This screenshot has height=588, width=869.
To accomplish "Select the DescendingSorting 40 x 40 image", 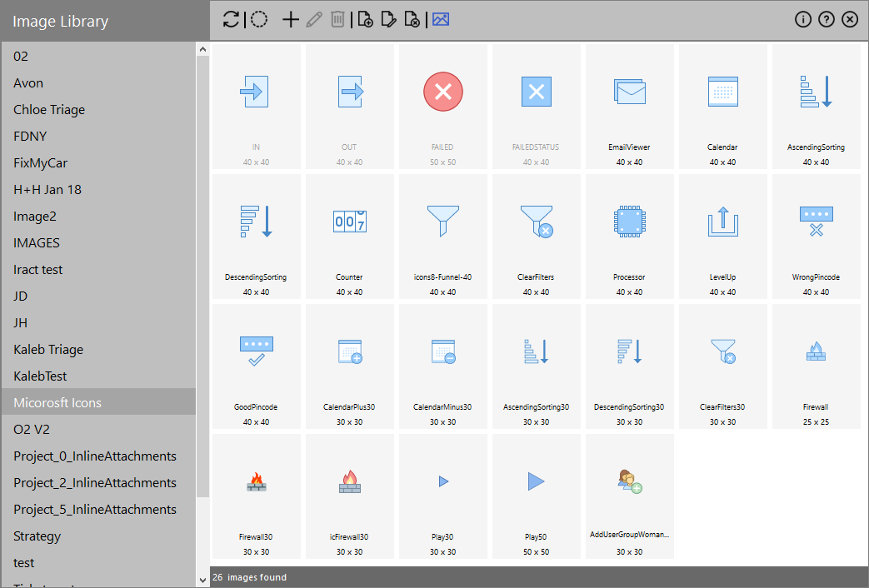I will coord(256,237).
